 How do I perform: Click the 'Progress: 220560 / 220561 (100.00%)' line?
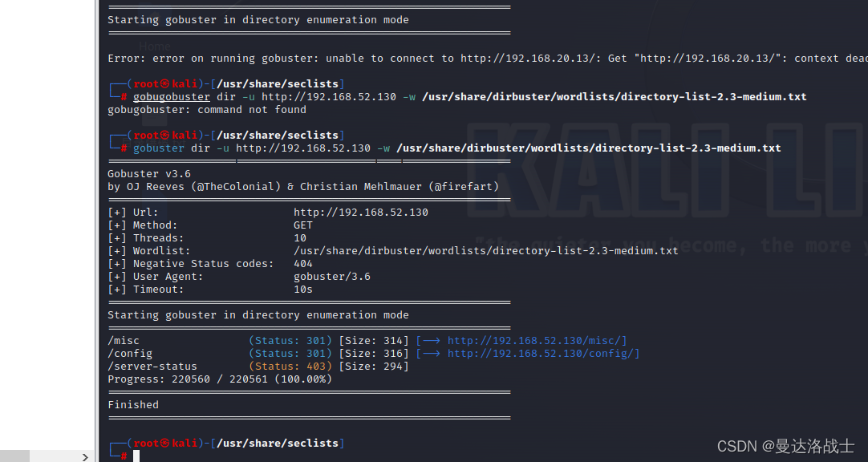pos(220,379)
